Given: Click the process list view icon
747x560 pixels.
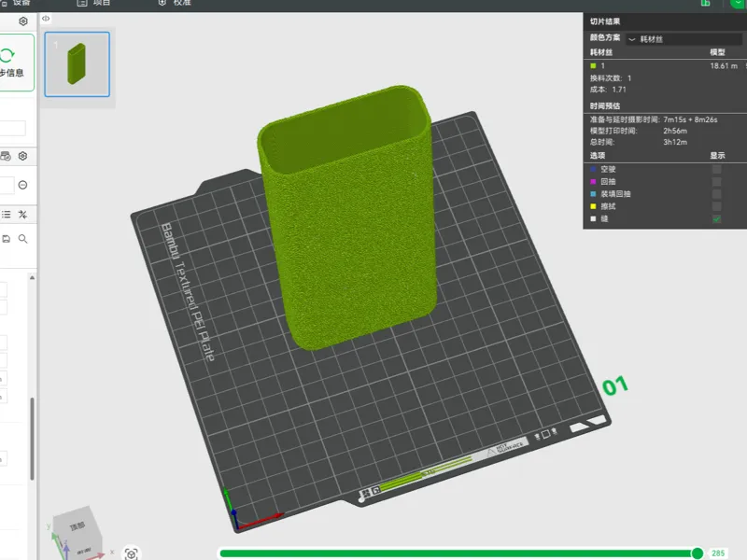Looking at the screenshot, I should pyautogui.click(x=6, y=215).
